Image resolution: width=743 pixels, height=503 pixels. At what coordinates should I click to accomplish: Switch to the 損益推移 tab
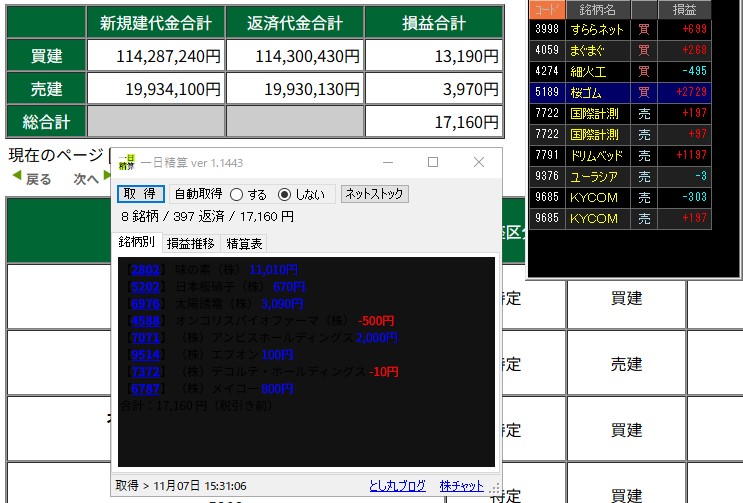point(189,243)
